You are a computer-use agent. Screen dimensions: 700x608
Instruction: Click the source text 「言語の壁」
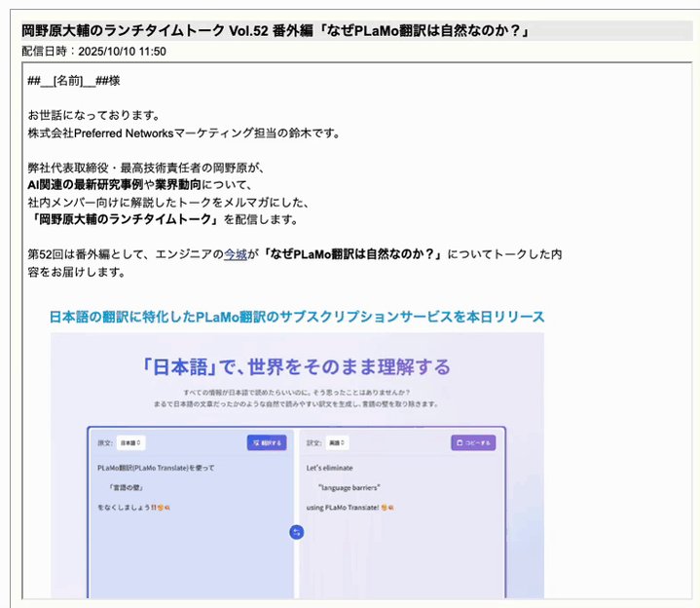tap(127, 487)
